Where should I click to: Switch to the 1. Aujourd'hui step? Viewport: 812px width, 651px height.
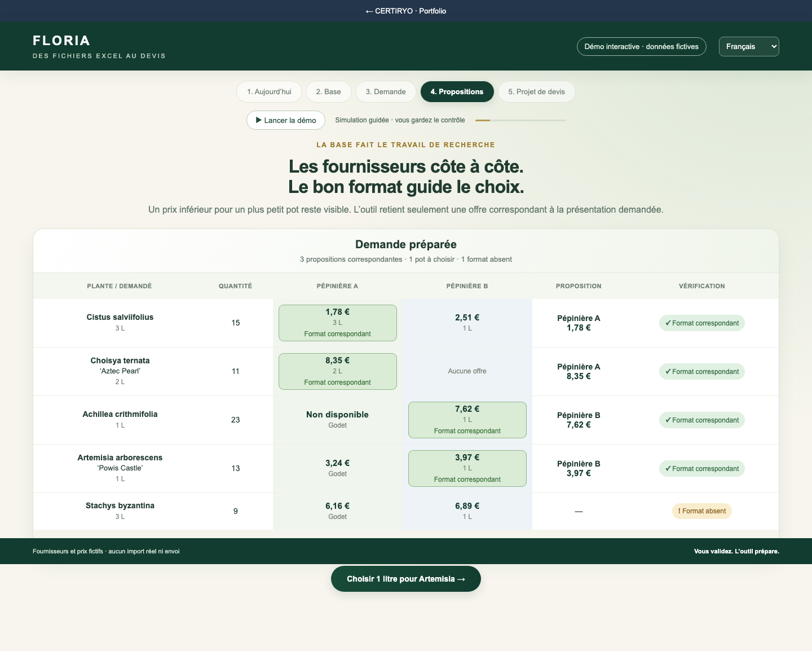tap(269, 92)
